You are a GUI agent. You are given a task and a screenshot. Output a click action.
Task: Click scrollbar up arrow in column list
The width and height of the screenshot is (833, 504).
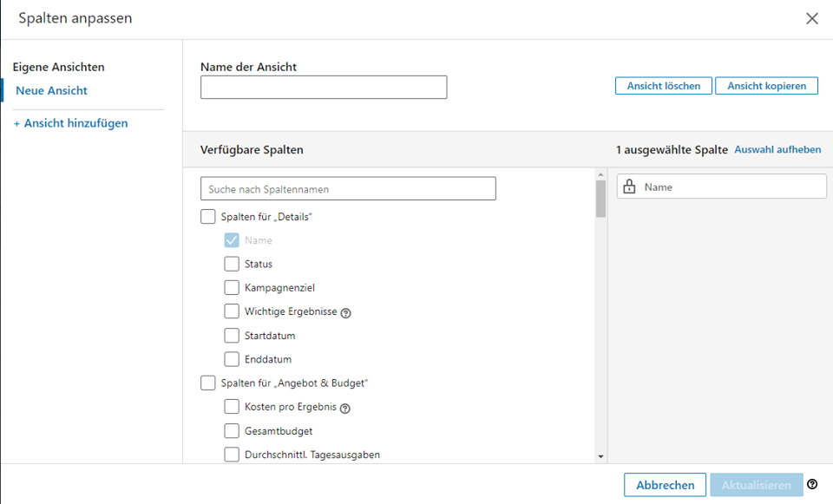point(600,174)
